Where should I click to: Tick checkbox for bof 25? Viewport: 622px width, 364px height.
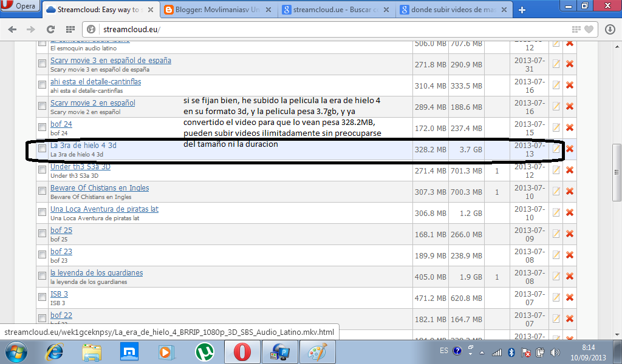[x=42, y=234]
